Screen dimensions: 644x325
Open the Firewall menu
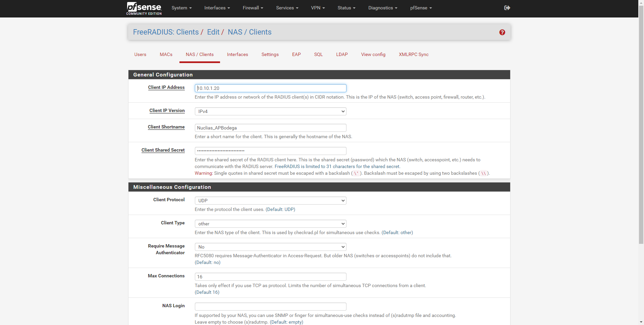pos(253,8)
